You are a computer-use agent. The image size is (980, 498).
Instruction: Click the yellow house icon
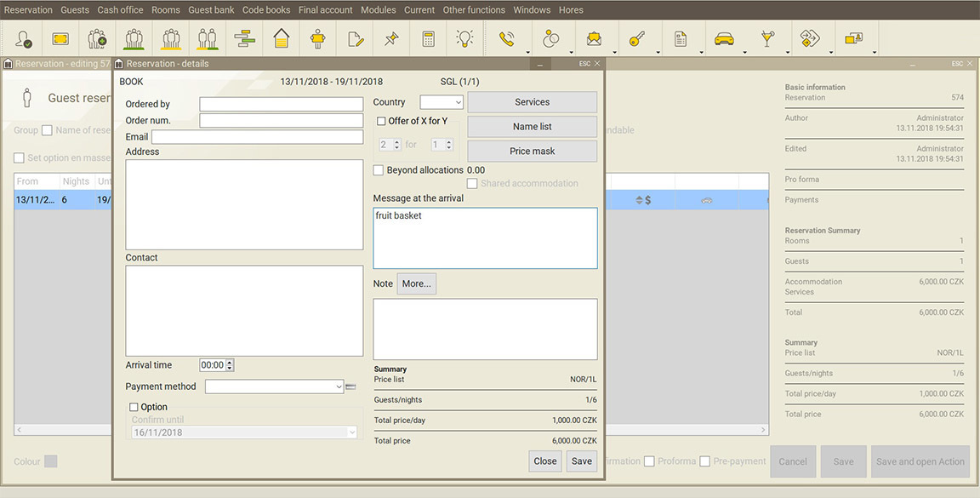(282, 39)
